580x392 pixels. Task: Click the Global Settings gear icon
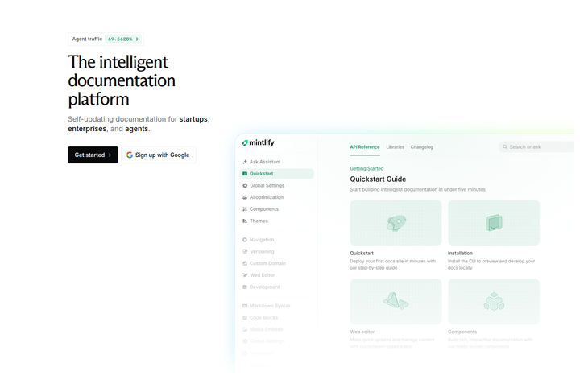(245, 185)
